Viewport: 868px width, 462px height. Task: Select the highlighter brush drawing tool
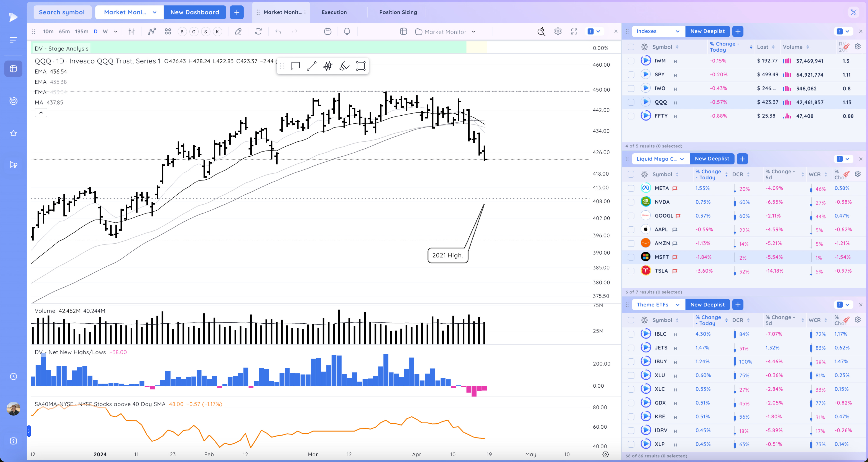coord(344,66)
